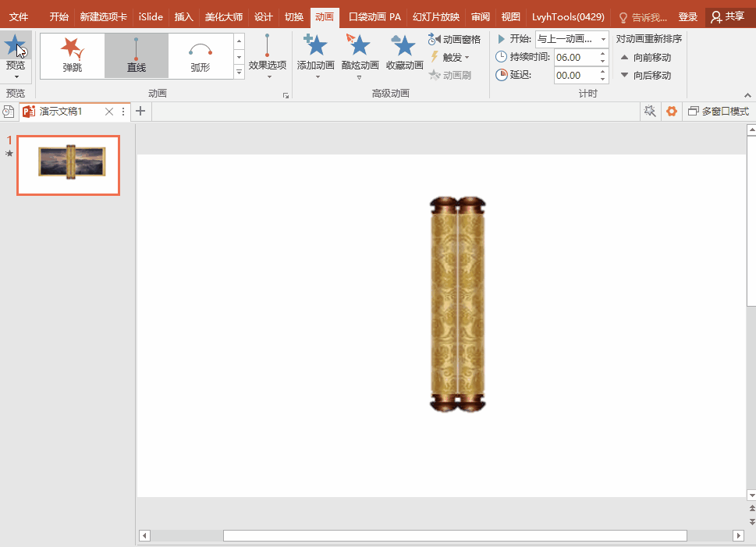This screenshot has height=547, width=756.
Task: Open Add Animation (添加动画) button
Action: [x=315, y=55]
